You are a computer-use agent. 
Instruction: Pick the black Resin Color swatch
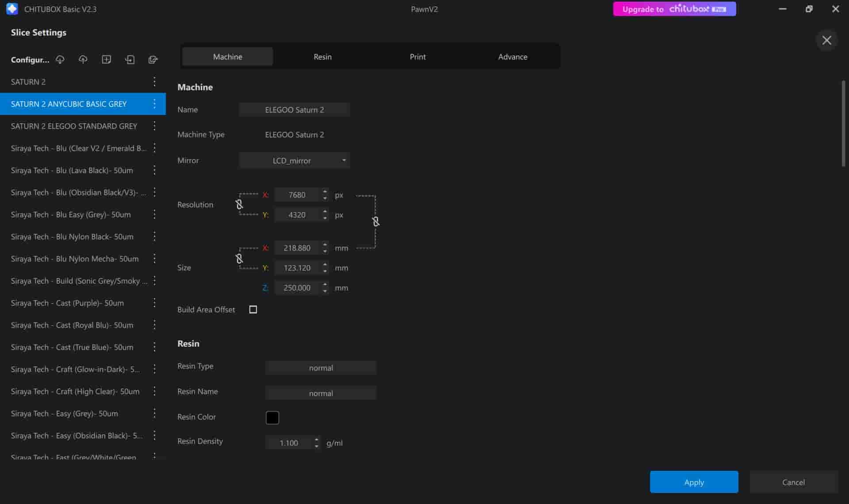[272, 417]
